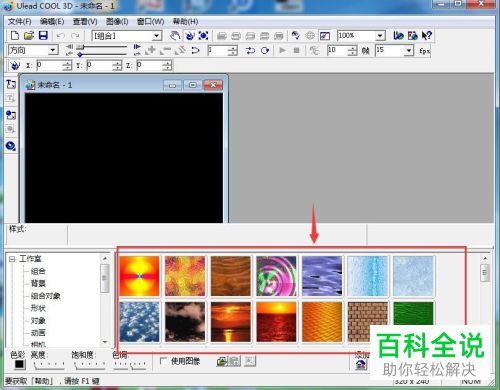Open the 帮助(H) menu
The height and width of the screenshot is (390, 500).
point(185,22)
